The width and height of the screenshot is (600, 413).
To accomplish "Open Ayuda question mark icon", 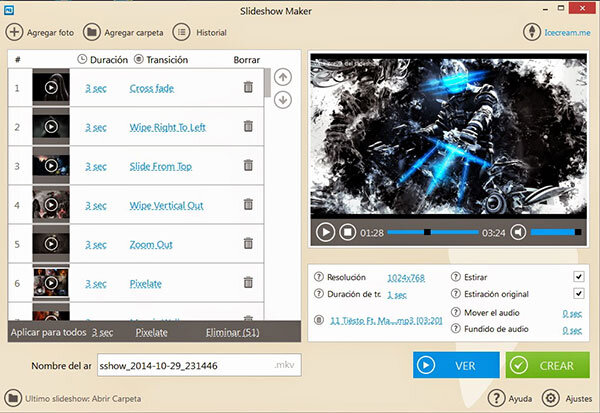I will (496, 398).
